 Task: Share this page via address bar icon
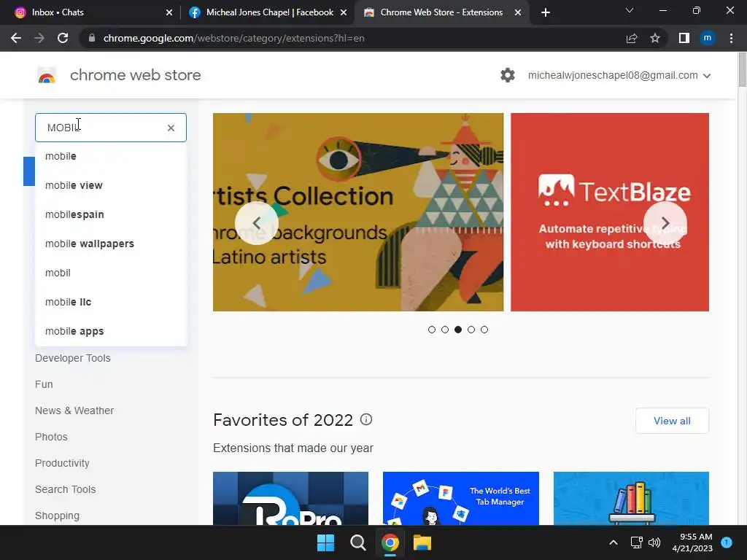tap(632, 38)
